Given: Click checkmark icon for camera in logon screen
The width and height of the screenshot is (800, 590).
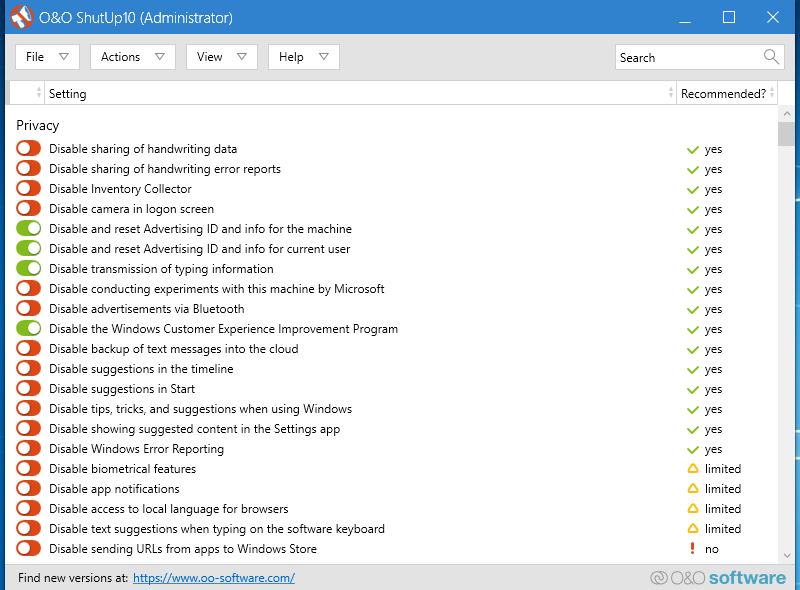Looking at the screenshot, I should coord(692,210).
